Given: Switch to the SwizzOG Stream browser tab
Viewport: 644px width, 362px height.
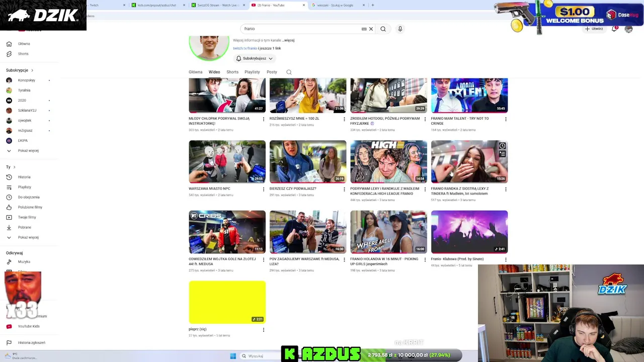Looking at the screenshot, I should 217,5.
